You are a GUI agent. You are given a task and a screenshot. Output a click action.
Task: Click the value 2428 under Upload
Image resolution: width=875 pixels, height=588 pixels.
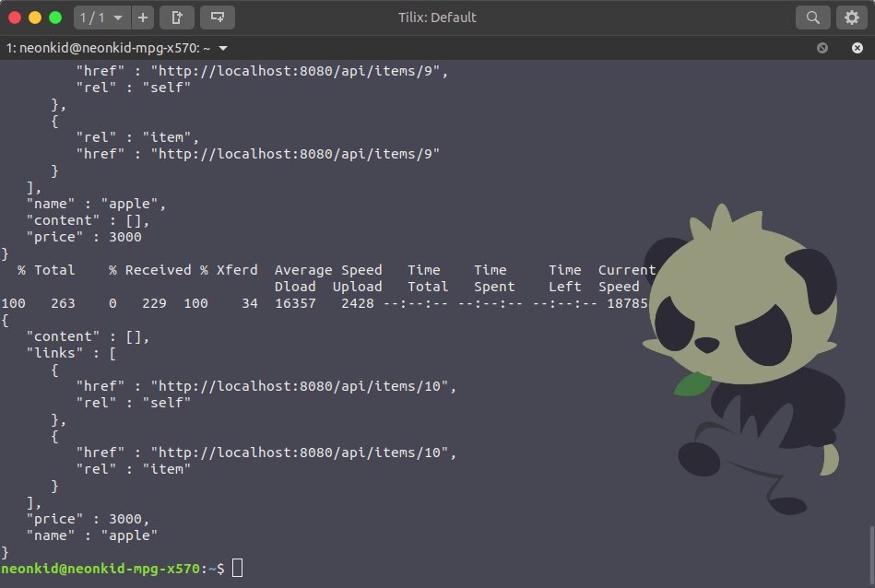pos(358,303)
